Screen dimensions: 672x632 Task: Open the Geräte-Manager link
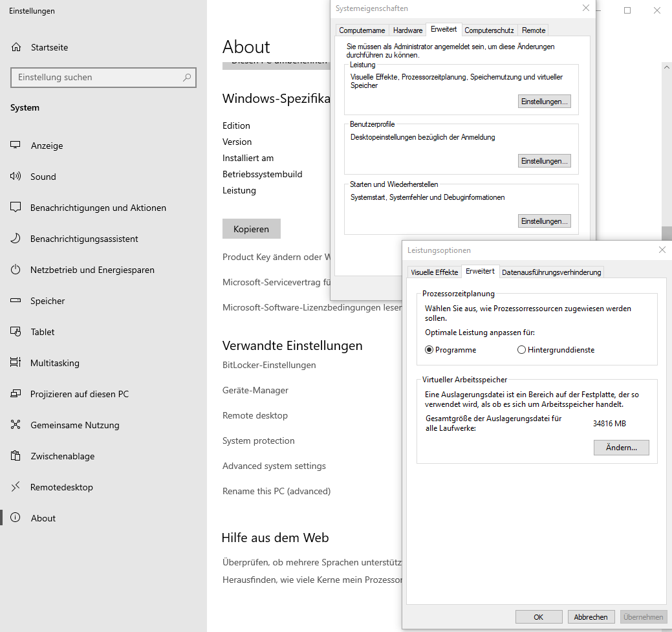click(255, 390)
